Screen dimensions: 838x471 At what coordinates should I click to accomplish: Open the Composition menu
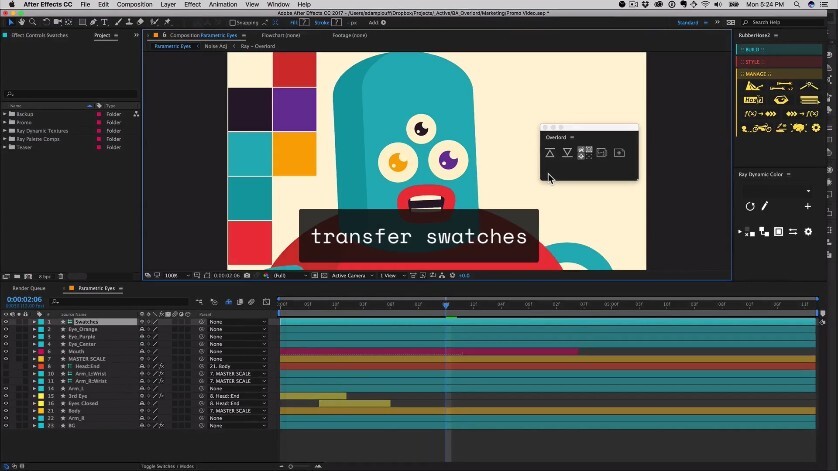pos(134,4)
